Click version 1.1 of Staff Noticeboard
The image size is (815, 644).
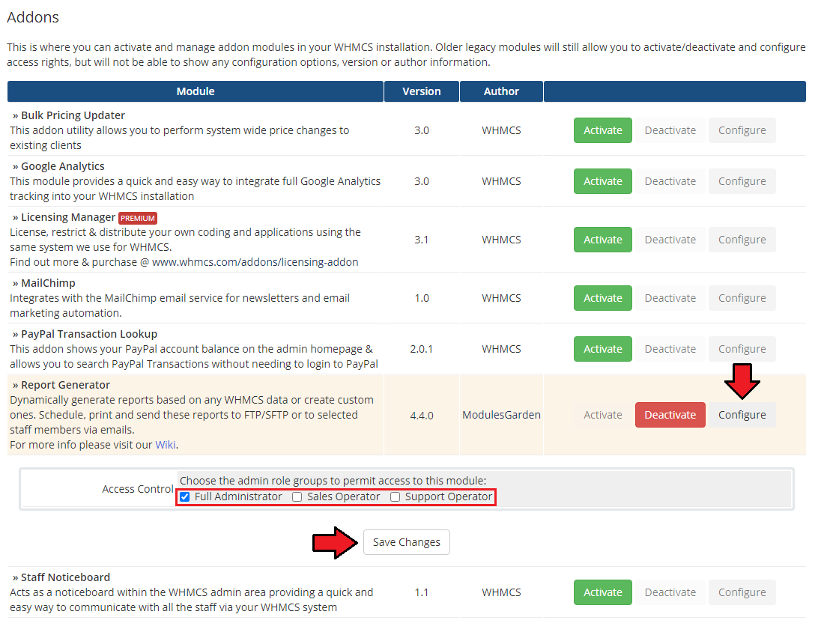coord(422,592)
